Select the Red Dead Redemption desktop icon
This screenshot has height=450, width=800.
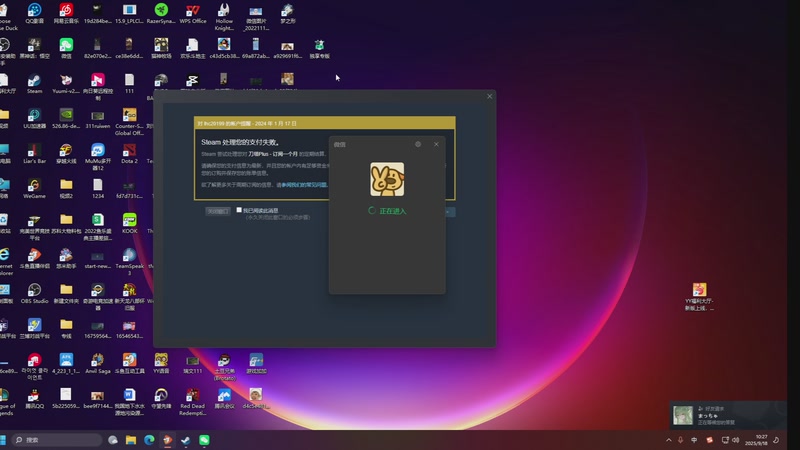(x=192, y=402)
